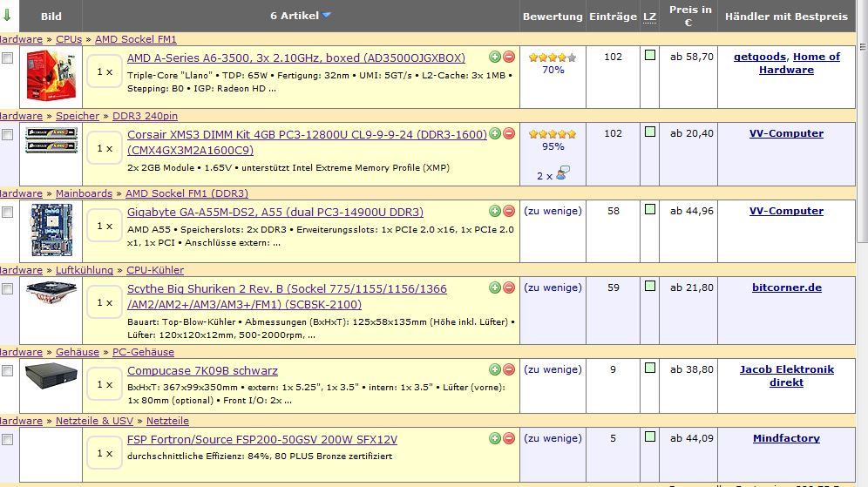Check the row checkbox for FSP Fortron FSP200-50GSV
This screenshot has width=868, height=487.
click(x=7, y=439)
